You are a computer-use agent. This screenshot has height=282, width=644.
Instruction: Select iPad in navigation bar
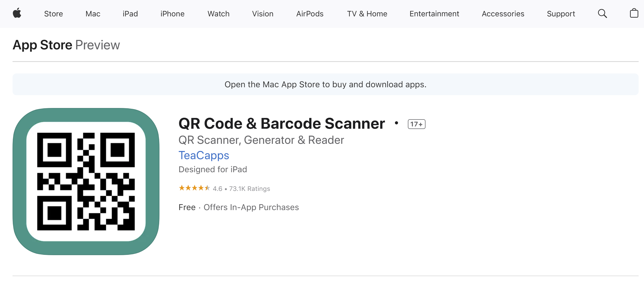(x=130, y=14)
